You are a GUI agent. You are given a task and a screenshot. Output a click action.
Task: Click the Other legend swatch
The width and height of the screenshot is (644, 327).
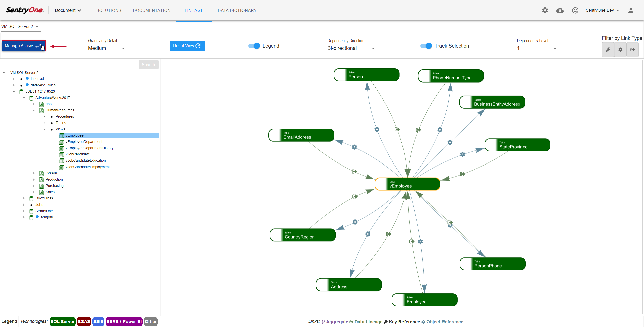pos(151,322)
